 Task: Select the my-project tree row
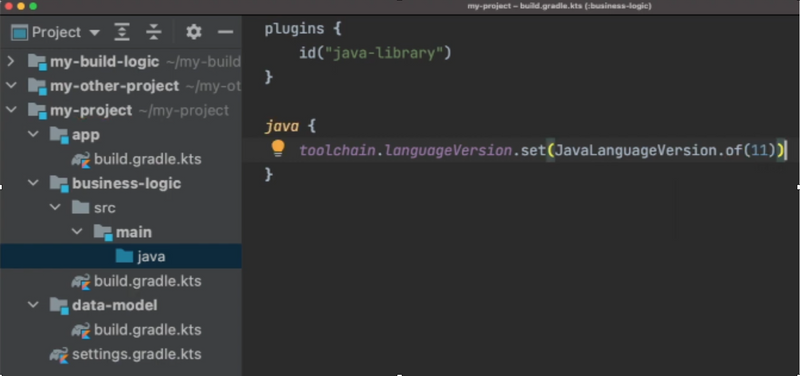(x=121, y=110)
